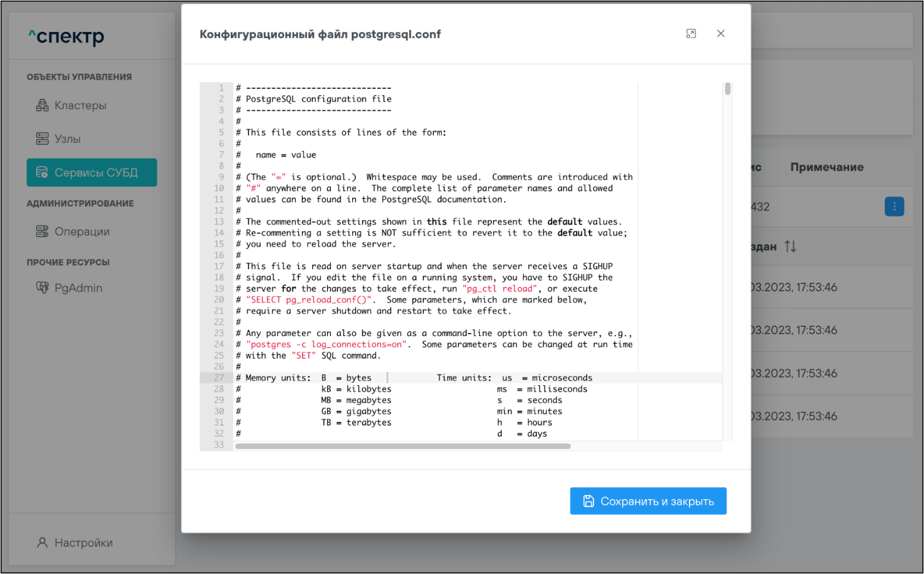Click the Настройки user icon
Image resolution: width=924 pixels, height=574 pixels.
(42, 543)
